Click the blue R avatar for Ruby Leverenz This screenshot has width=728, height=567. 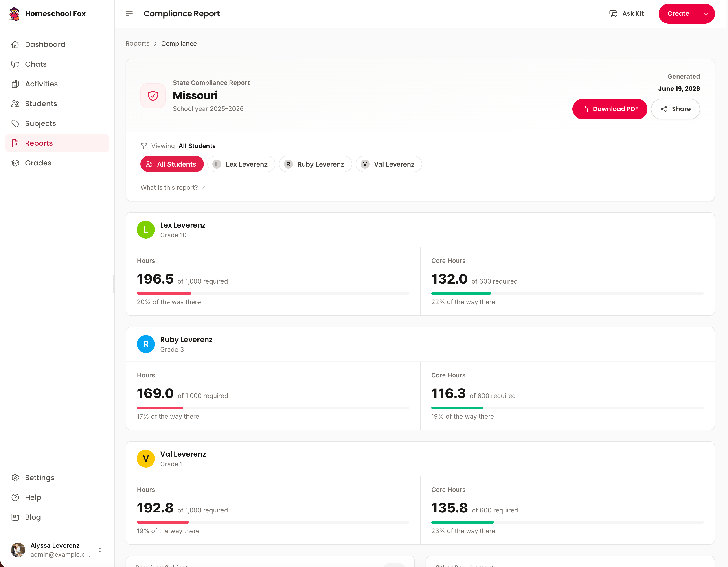point(146,344)
